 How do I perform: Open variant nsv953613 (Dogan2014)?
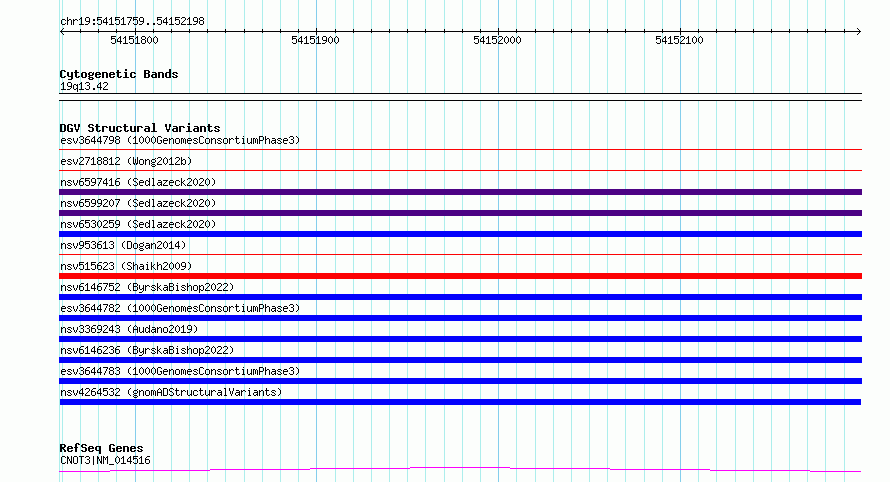click(123, 245)
